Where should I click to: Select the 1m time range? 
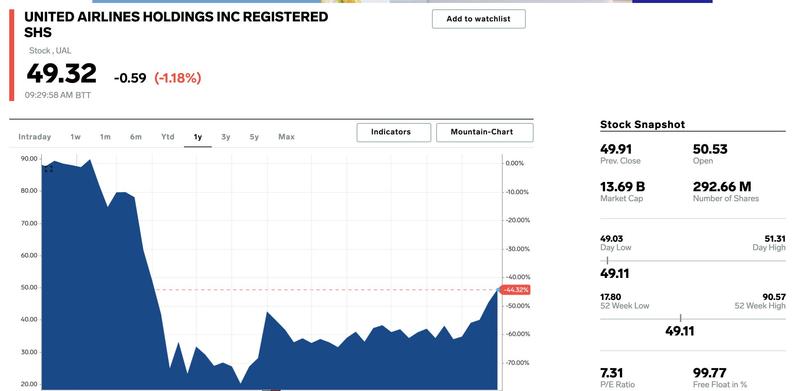coord(105,137)
